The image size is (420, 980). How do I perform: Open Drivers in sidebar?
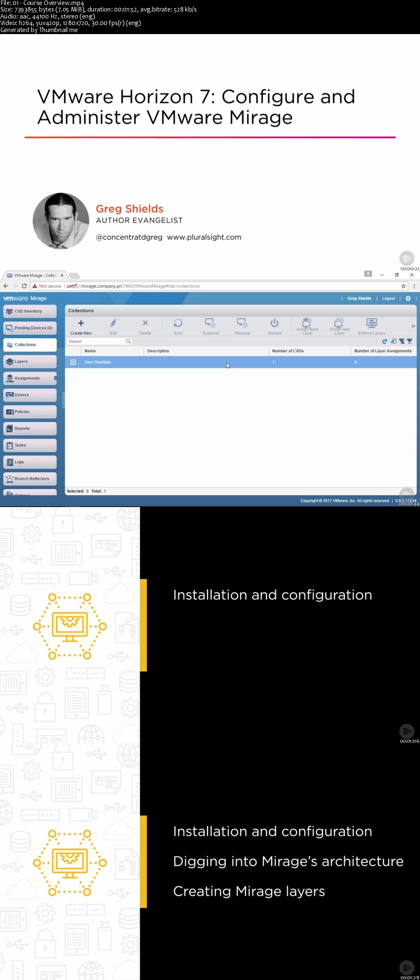(30, 395)
